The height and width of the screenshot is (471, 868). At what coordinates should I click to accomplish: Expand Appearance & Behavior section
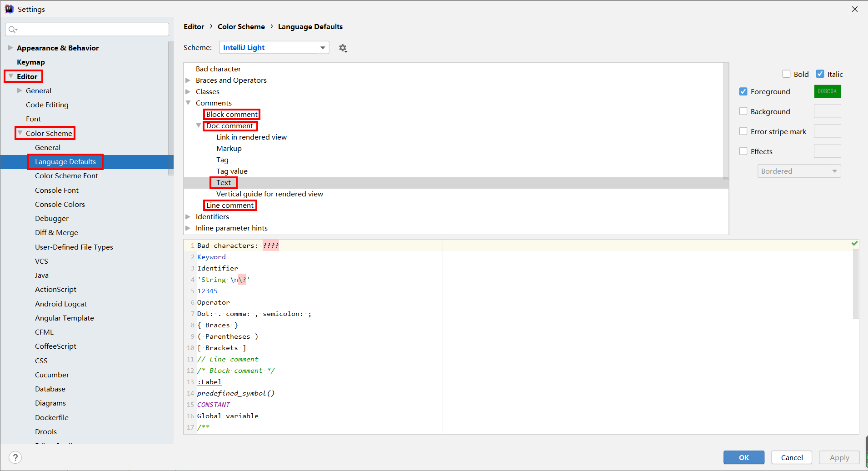coord(10,48)
